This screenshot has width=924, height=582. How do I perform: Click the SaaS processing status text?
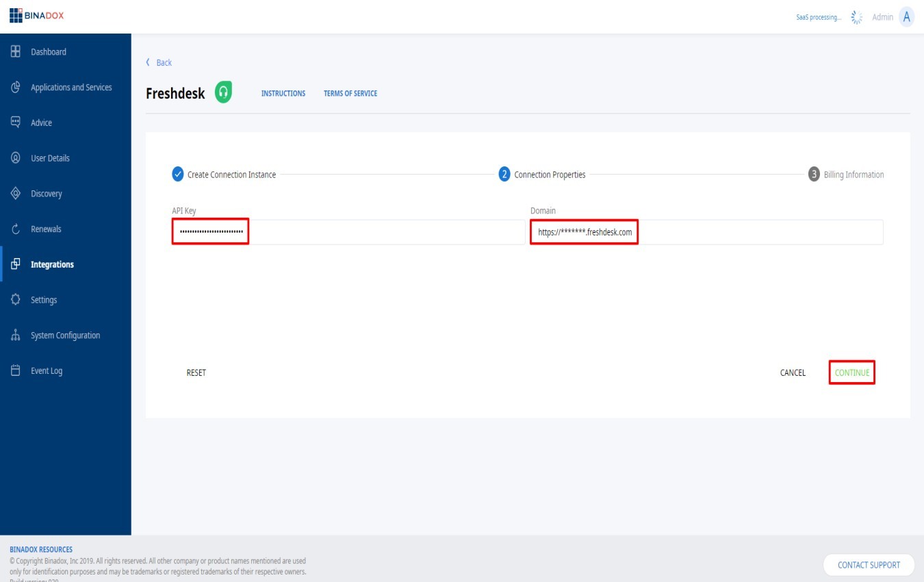point(819,17)
